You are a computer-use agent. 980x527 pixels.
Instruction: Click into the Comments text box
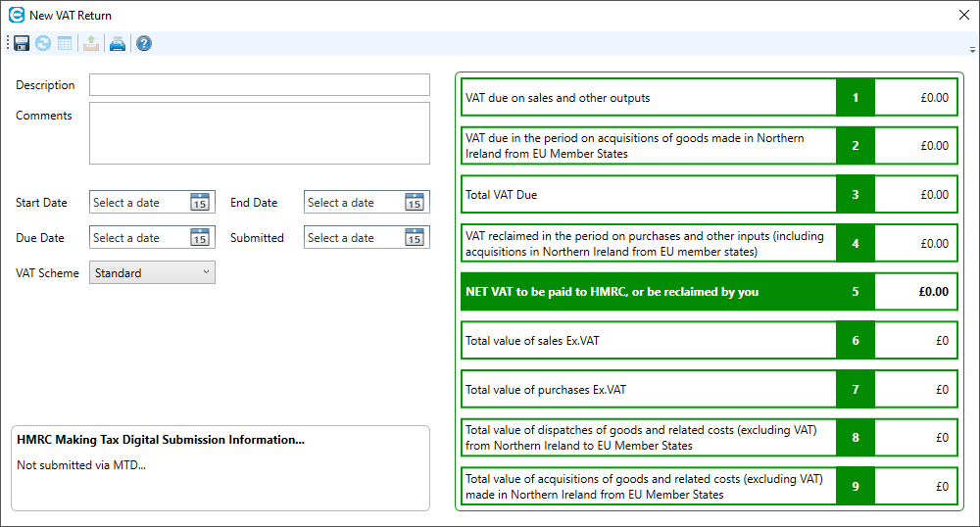pos(259,133)
